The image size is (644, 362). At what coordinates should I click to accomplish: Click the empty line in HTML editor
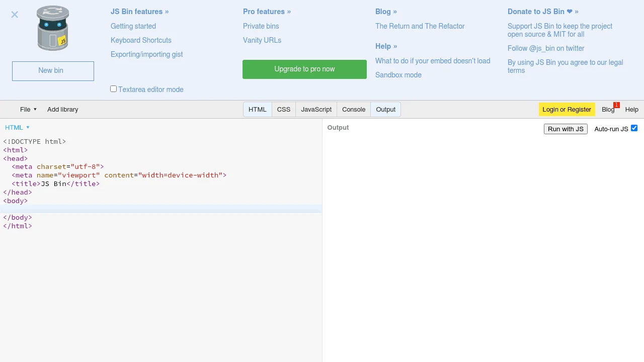click(161, 209)
